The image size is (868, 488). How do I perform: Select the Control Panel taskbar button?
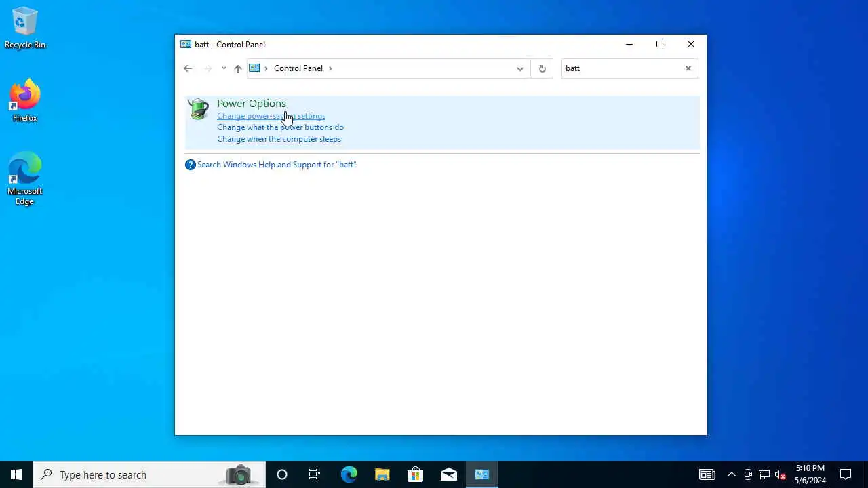[x=482, y=474]
